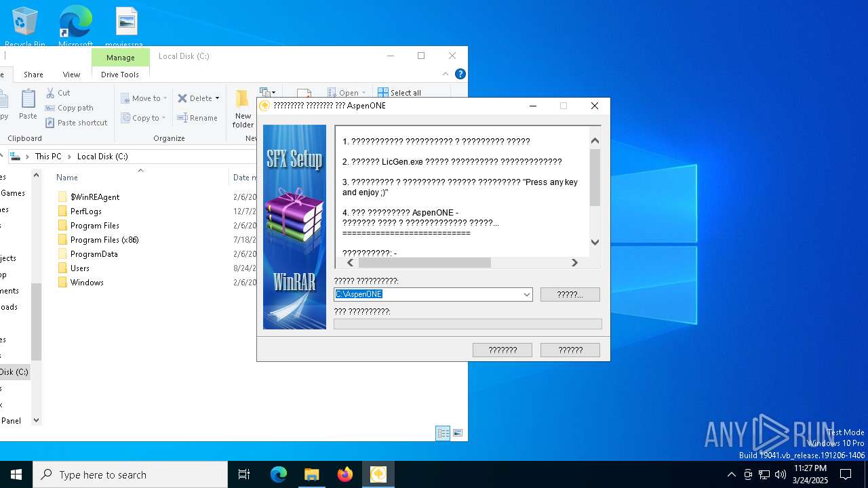Click the Cancel button in SFX dialog
This screenshot has width=868, height=488.
(x=570, y=350)
